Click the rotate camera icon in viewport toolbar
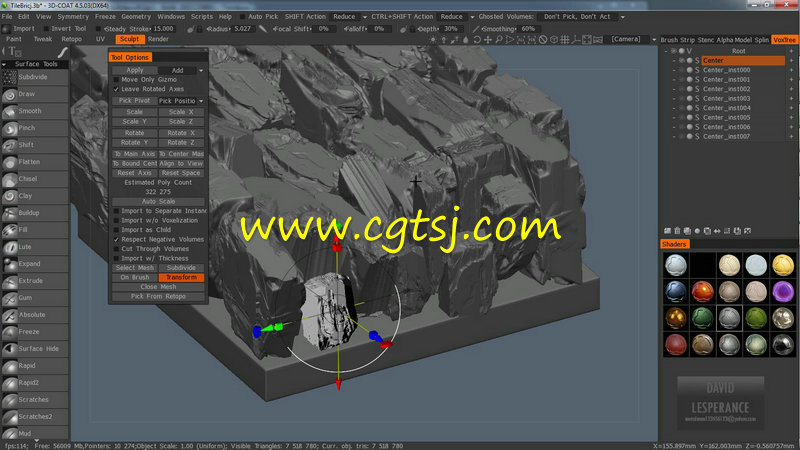The width and height of the screenshot is (800, 450). [x=477, y=39]
